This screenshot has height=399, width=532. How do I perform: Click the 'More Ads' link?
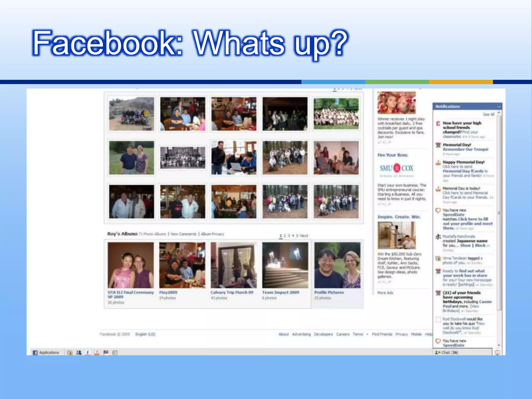coord(385,293)
